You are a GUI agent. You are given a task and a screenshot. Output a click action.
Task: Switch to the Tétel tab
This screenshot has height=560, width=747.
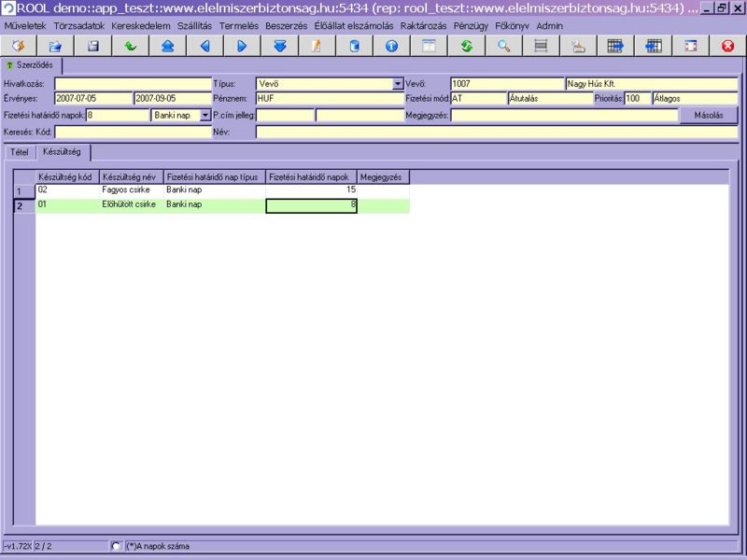pyautogui.click(x=19, y=151)
